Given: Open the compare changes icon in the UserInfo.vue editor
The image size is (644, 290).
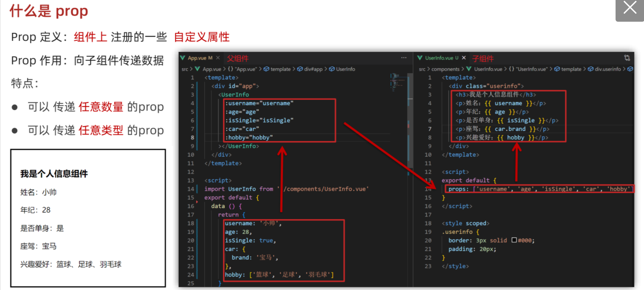Looking at the screenshot, I should [x=627, y=58].
